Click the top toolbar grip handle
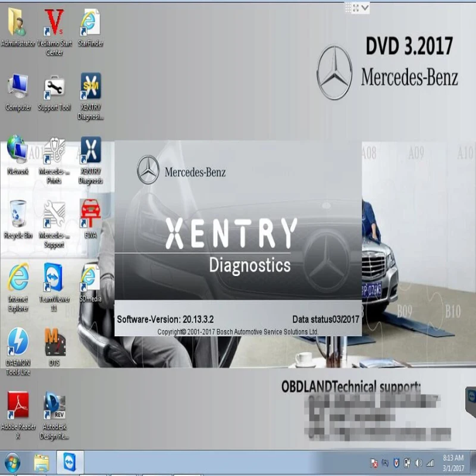This screenshot has height=476, width=476. [x=348, y=8]
